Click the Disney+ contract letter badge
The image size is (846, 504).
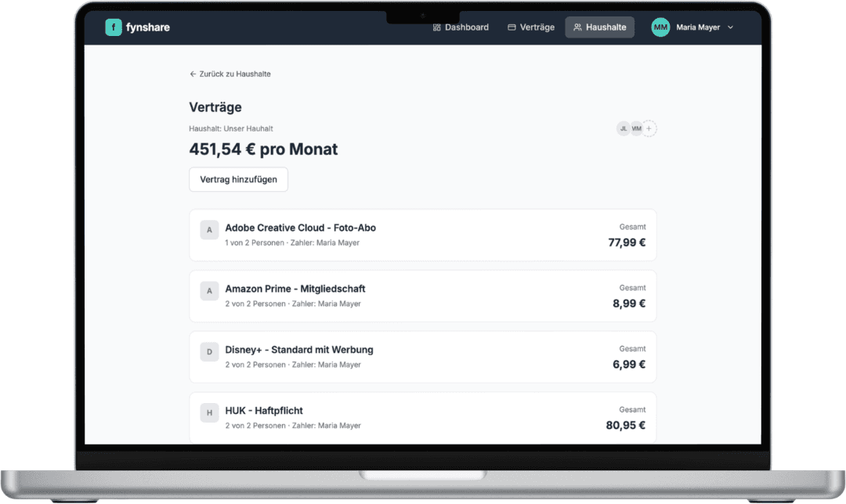pyautogui.click(x=209, y=352)
